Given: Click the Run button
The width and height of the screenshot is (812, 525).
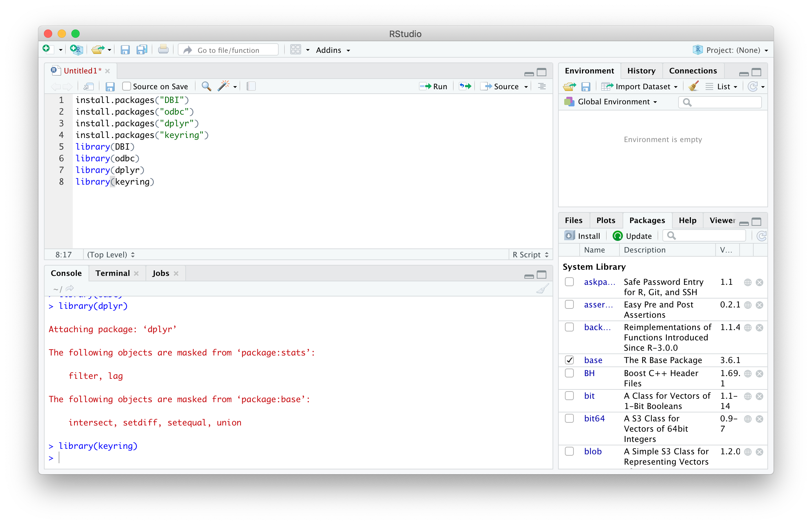Looking at the screenshot, I should 434,86.
